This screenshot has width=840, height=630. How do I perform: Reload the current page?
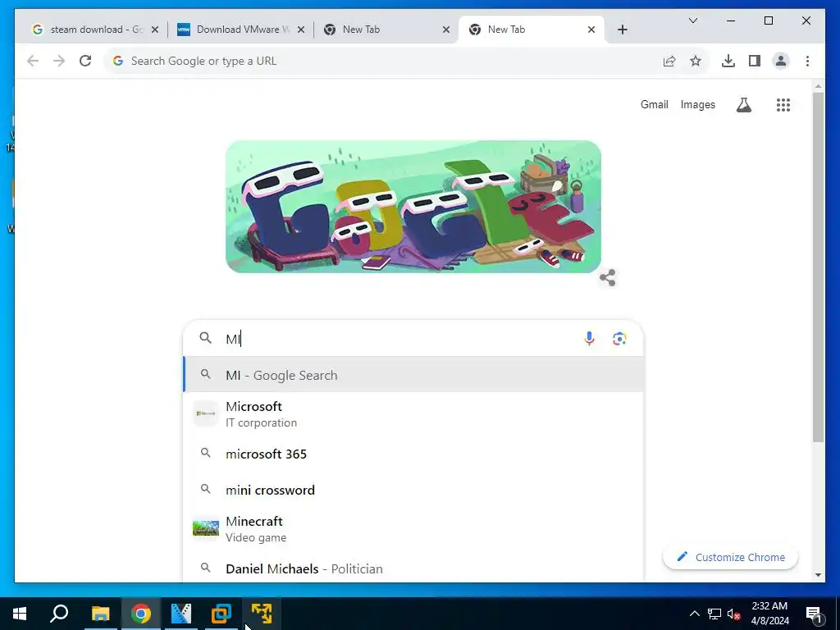[85, 61]
